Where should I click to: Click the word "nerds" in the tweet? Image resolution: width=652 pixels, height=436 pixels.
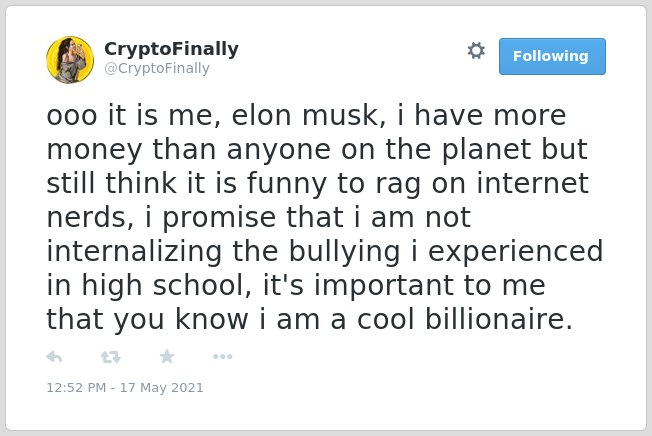pyautogui.click(x=86, y=217)
